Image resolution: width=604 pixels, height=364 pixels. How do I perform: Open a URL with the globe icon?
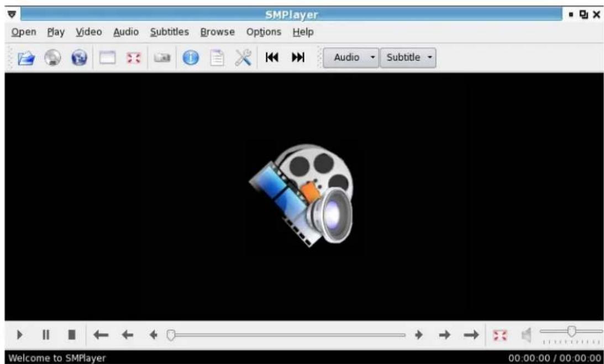tap(79, 58)
